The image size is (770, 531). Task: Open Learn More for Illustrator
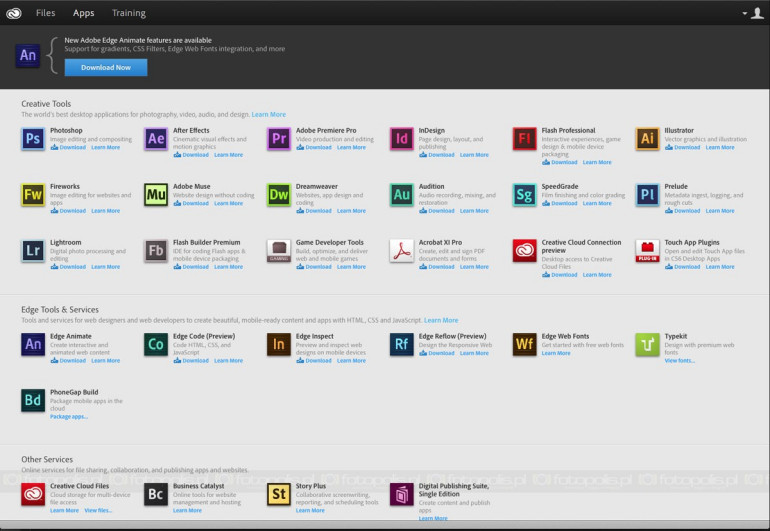coord(720,147)
